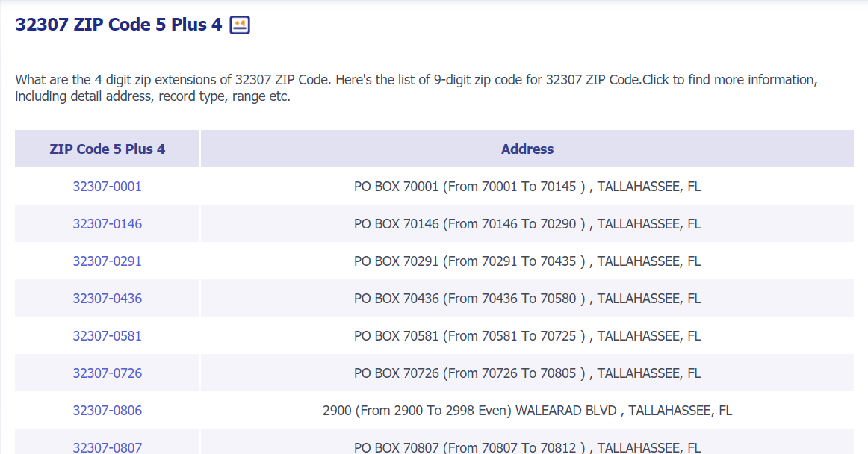Select the PO BOX 70291 address row
This screenshot has width=868, height=454.
pyautogui.click(x=527, y=261)
